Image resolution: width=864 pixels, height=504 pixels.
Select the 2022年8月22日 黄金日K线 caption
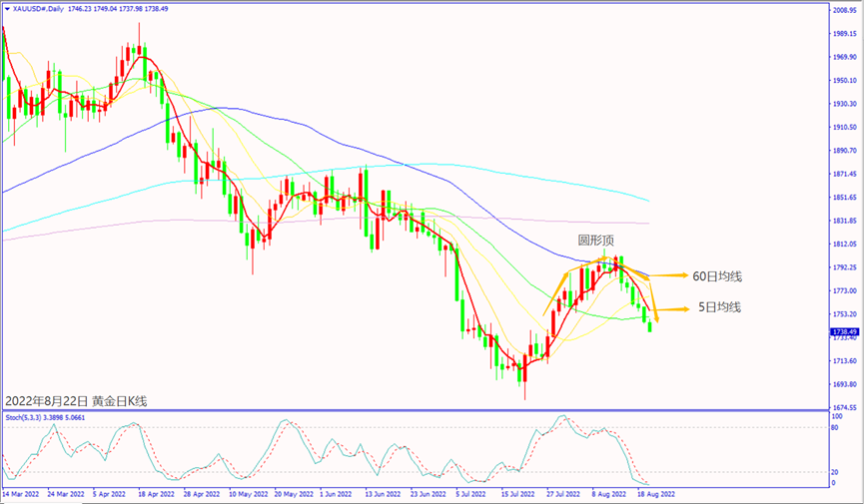(x=77, y=400)
